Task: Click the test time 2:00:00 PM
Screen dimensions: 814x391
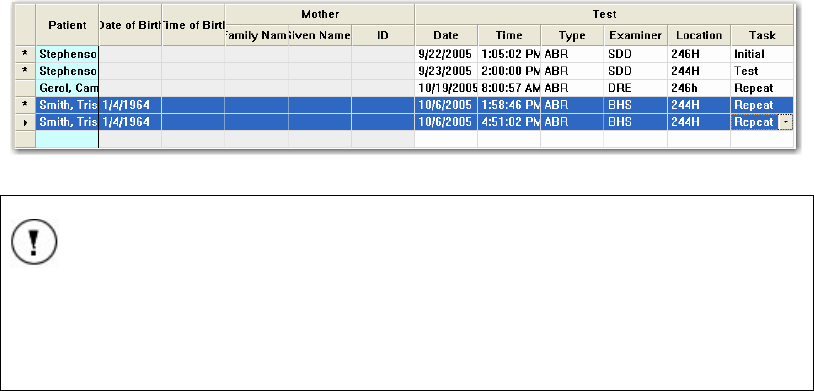Action: 509,71
